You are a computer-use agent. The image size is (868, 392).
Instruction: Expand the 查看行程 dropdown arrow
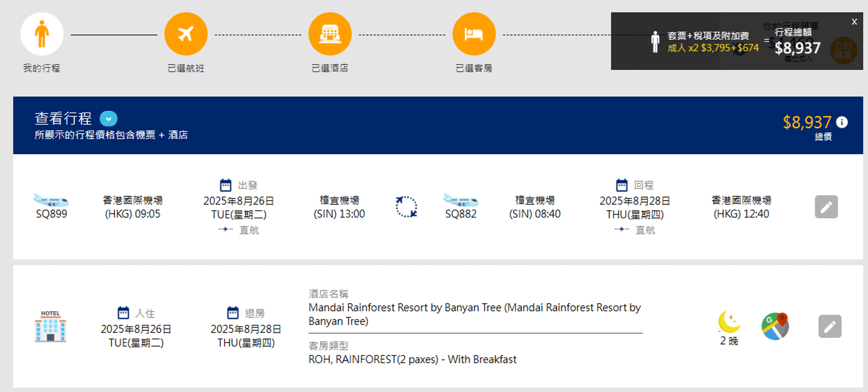pyautogui.click(x=108, y=119)
